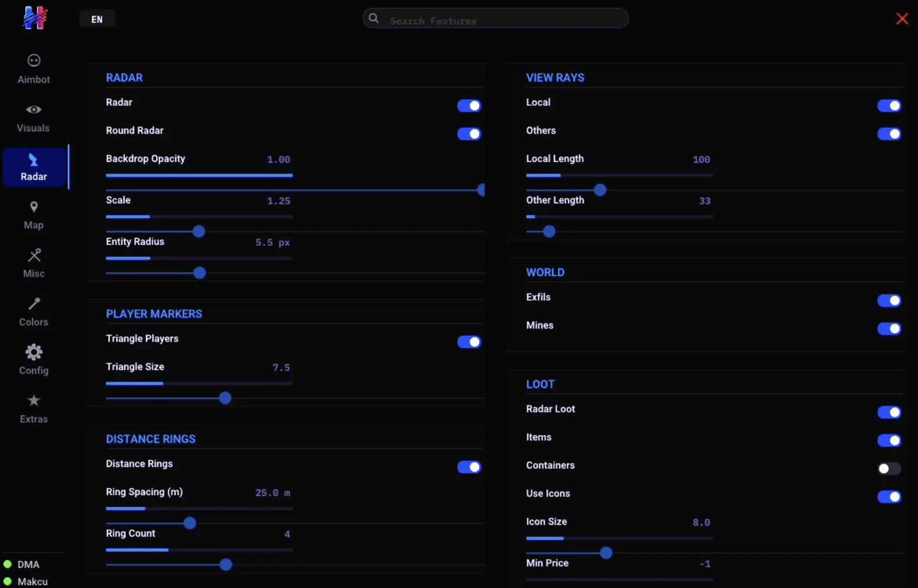Image resolution: width=918 pixels, height=588 pixels.
Task: Open the Misc tools section
Action: (x=34, y=263)
